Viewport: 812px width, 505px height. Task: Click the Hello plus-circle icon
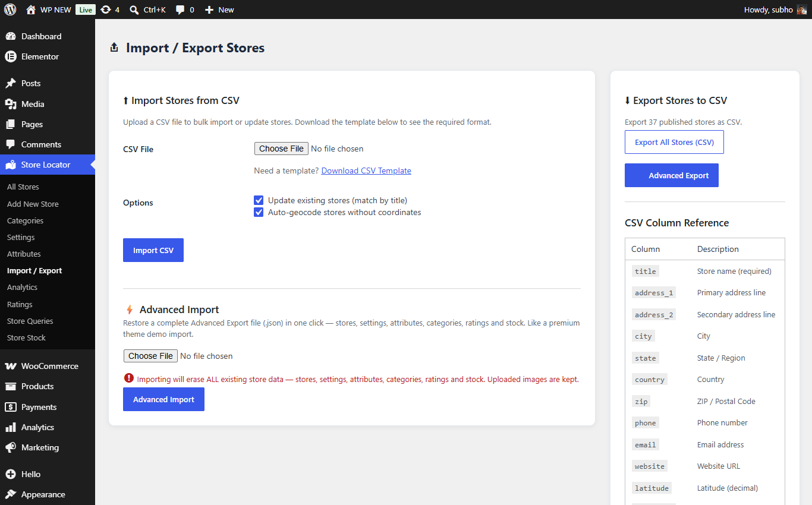pyautogui.click(x=11, y=474)
